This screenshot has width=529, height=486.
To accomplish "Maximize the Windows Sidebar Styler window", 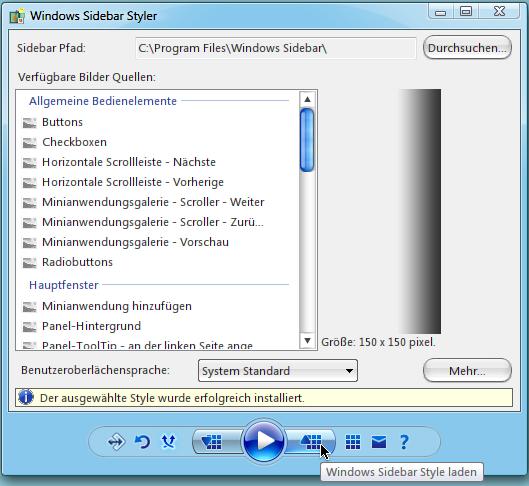I will point(466,11).
